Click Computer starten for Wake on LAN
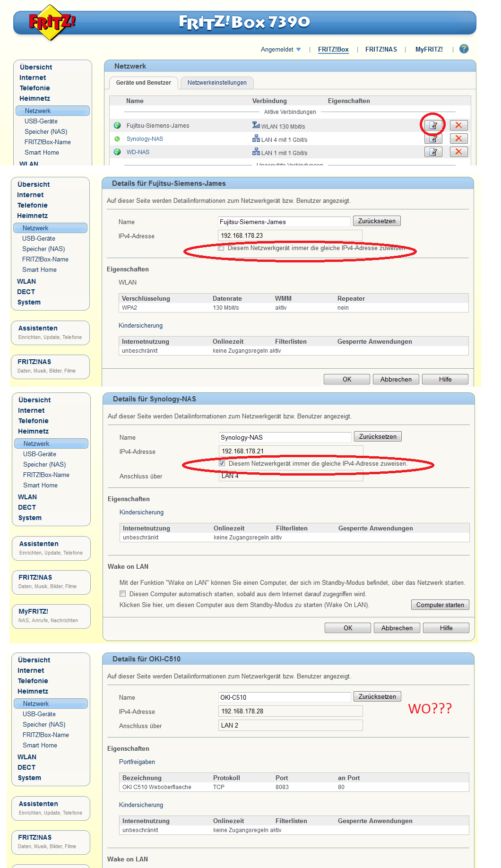Image resolution: width=501 pixels, height=868 pixels. (x=440, y=605)
